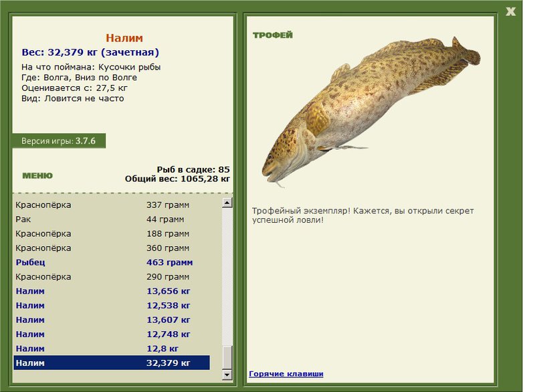Select the Налим 13,656 кг row
The width and height of the screenshot is (535, 392).
(112, 291)
